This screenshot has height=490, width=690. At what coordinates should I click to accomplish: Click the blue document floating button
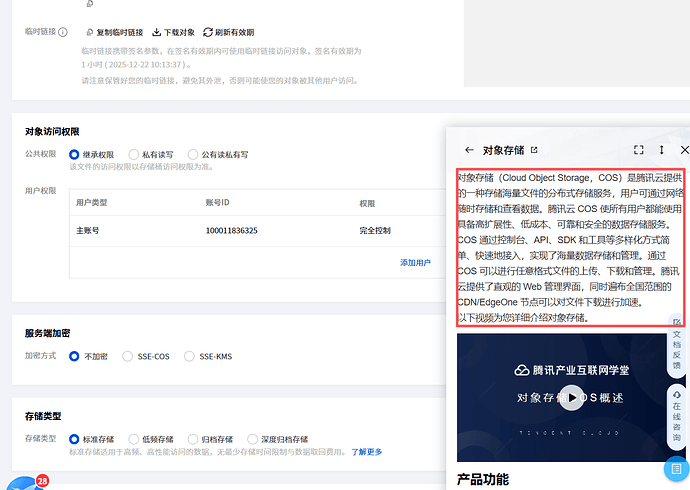pyautogui.click(x=676, y=469)
